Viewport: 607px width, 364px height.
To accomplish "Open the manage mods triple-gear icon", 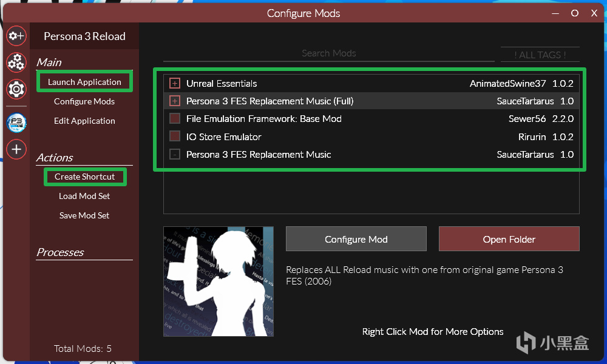I will point(16,62).
